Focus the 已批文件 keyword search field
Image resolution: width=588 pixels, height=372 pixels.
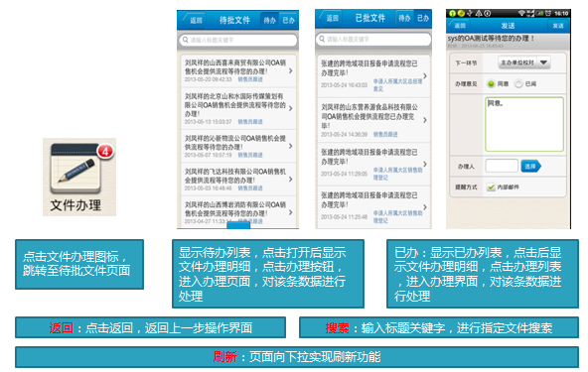point(373,39)
